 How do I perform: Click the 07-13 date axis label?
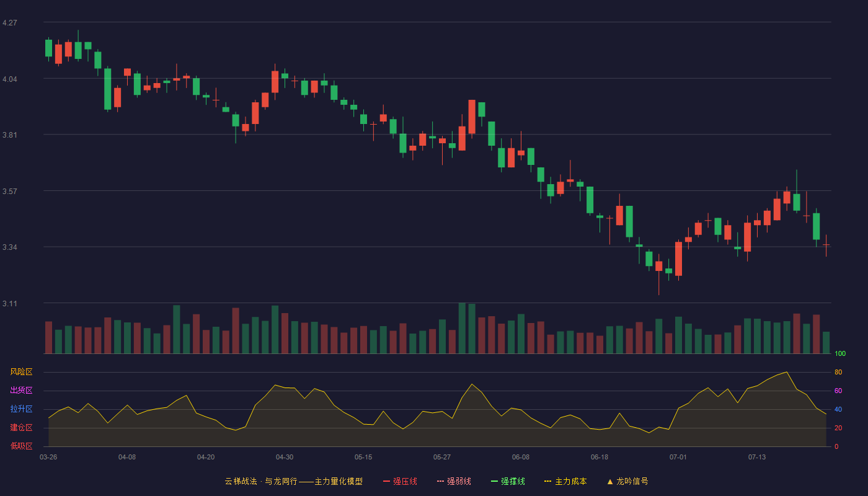[x=757, y=457]
